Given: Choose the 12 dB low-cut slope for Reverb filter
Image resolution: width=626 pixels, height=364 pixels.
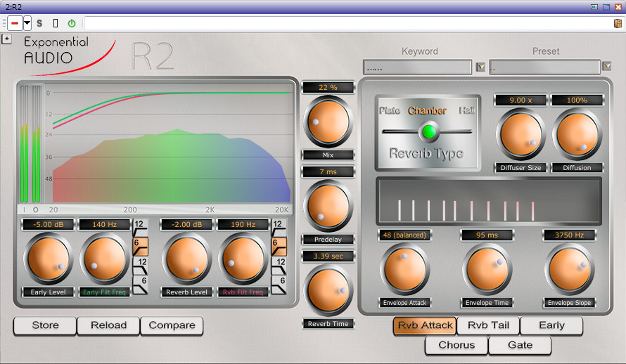Looking at the screenshot, I should coord(279,227).
